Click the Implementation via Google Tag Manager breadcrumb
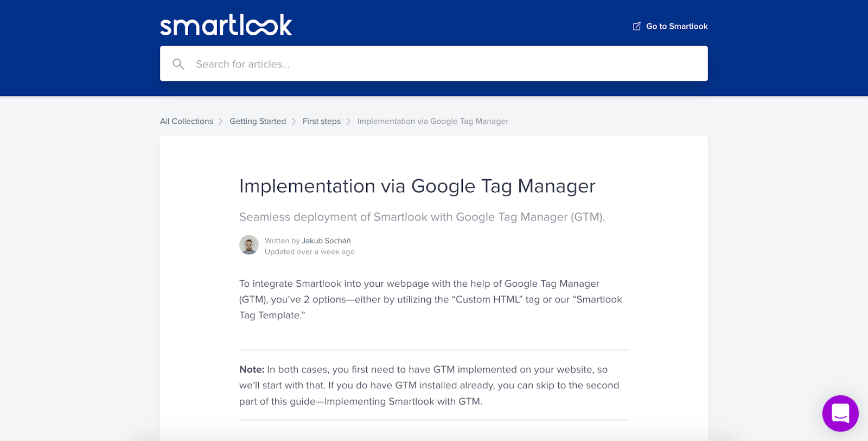Screen dimensions: 868x441 tap(433, 121)
